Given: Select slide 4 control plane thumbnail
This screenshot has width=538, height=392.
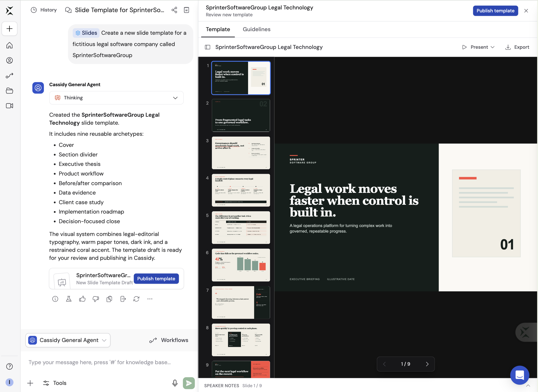Looking at the screenshot, I should [241, 190].
